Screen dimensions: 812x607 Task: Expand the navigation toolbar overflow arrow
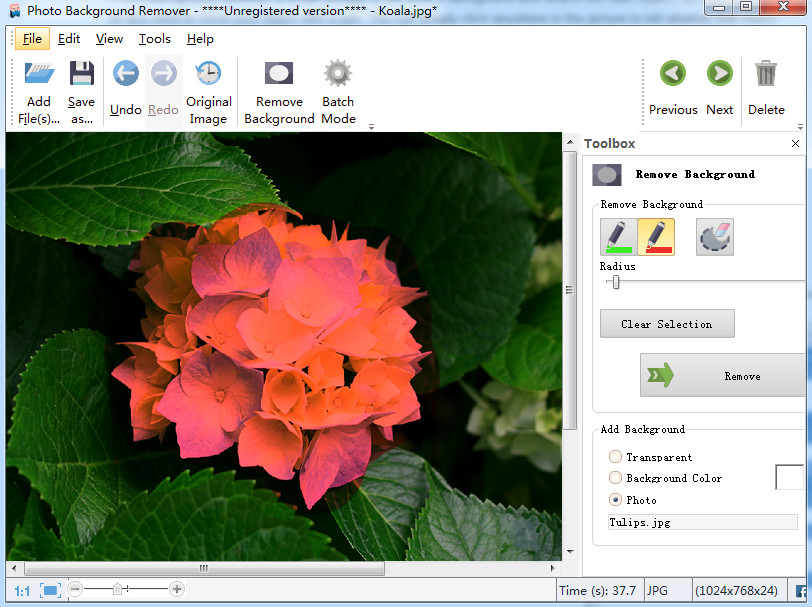click(x=800, y=127)
